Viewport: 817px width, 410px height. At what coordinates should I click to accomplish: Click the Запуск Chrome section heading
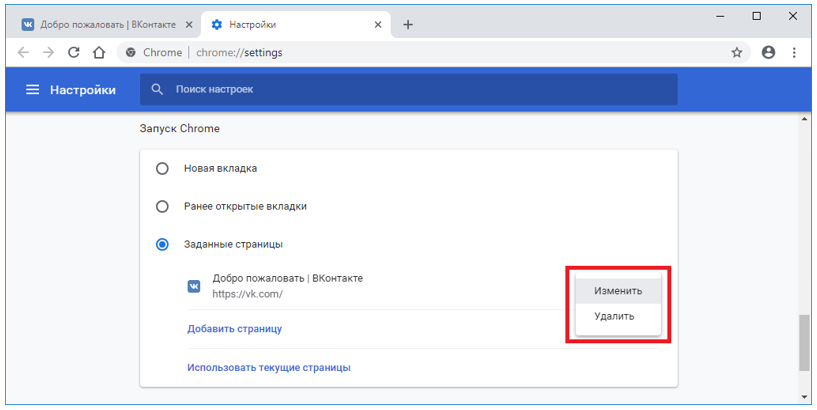pos(180,128)
